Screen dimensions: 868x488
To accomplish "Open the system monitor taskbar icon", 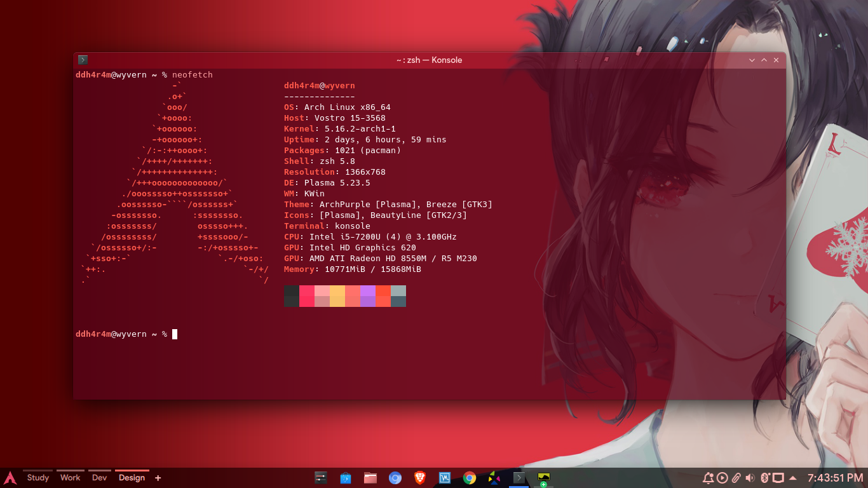I will click(x=543, y=478).
